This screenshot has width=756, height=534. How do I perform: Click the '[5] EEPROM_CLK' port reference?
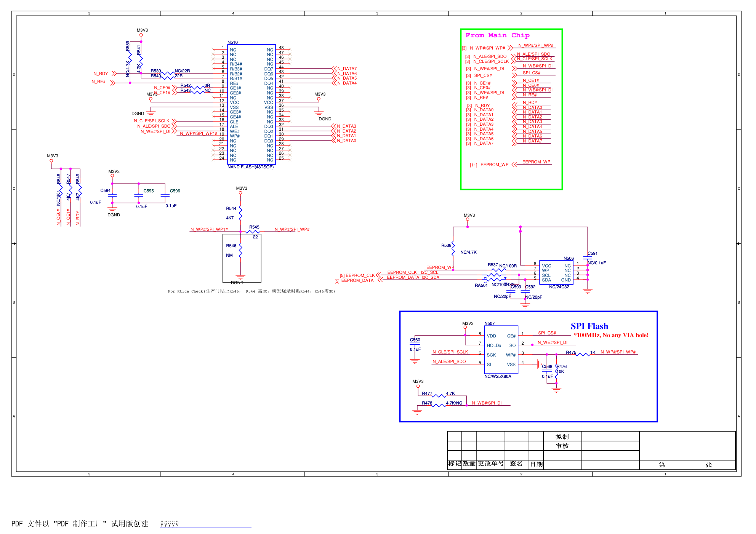(357, 275)
